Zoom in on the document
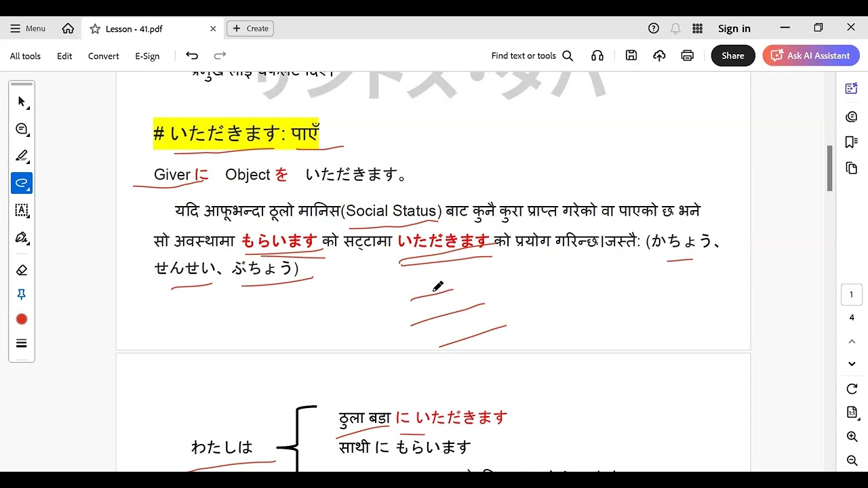868x488 pixels. pos(852,437)
